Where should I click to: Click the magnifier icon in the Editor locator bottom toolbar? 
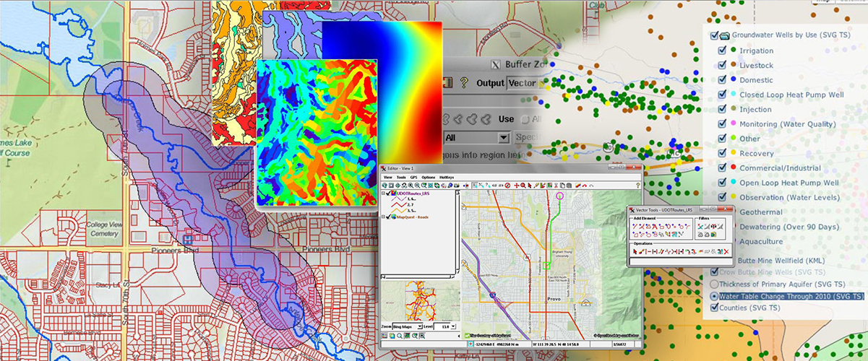[400, 336]
